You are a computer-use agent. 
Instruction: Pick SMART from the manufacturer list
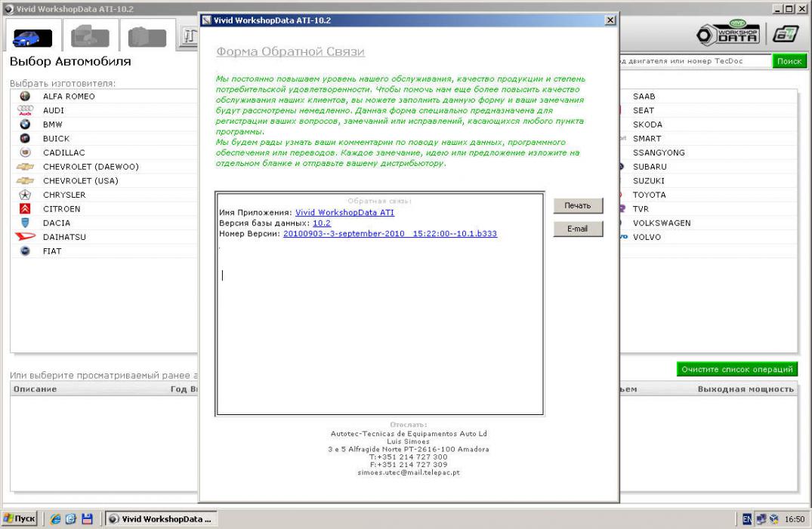[647, 138]
